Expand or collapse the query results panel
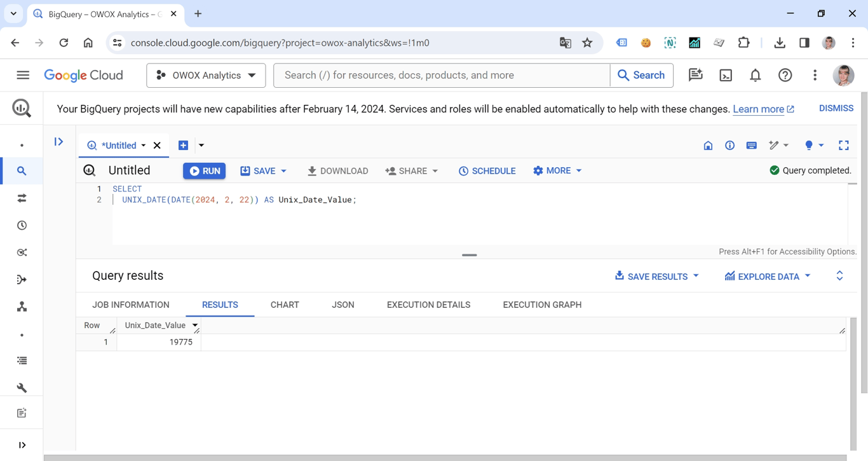This screenshot has width=868, height=461. [839, 276]
